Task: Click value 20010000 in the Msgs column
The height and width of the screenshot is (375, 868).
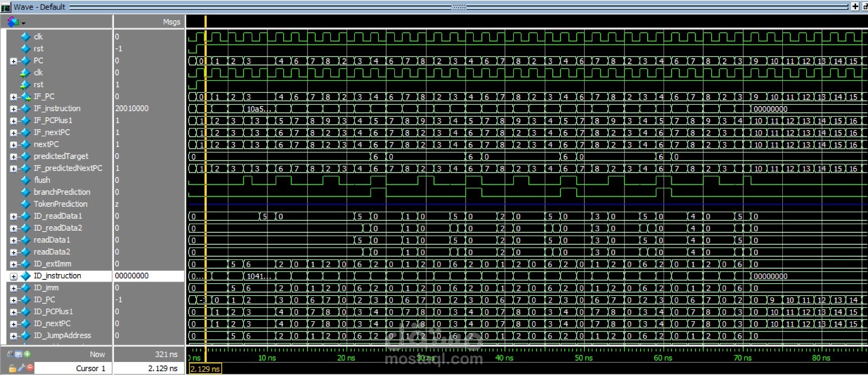Action: pyautogui.click(x=132, y=109)
